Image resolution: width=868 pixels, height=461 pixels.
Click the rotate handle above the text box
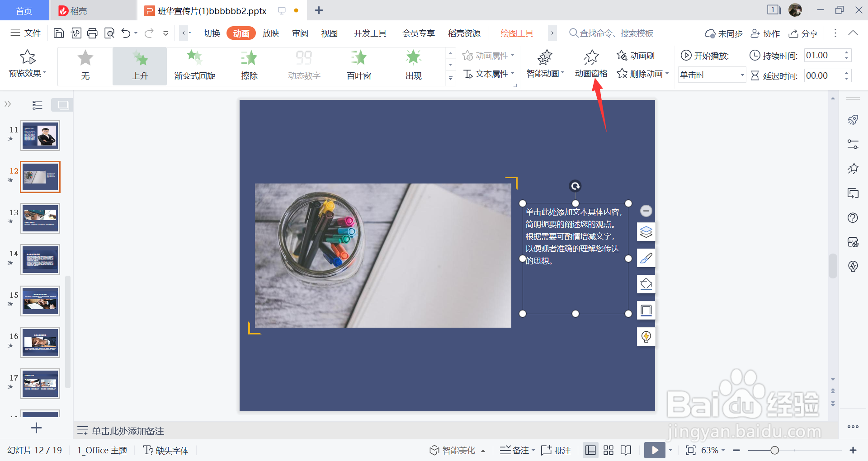[x=575, y=186]
